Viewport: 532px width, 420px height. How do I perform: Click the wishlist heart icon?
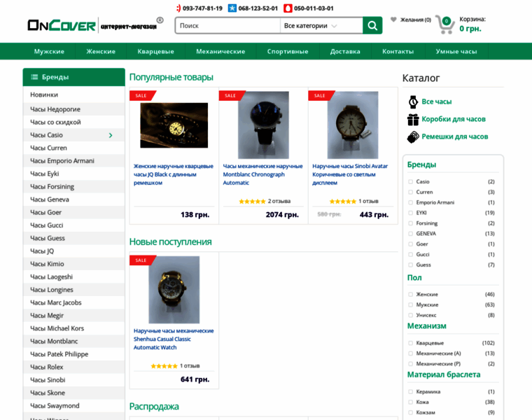click(x=393, y=20)
